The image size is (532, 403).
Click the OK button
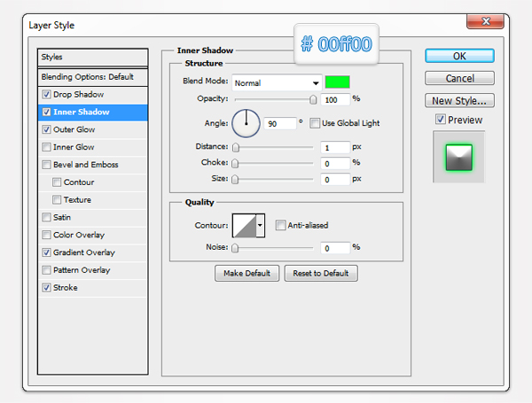pyautogui.click(x=459, y=56)
